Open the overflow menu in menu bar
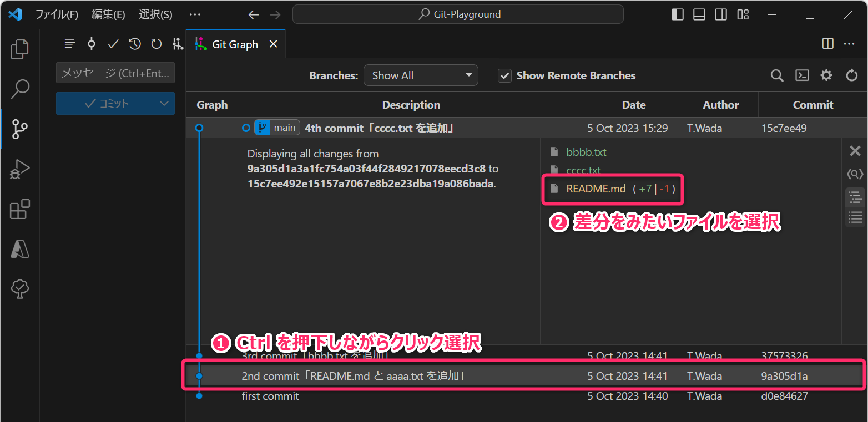The image size is (868, 422). click(x=195, y=14)
